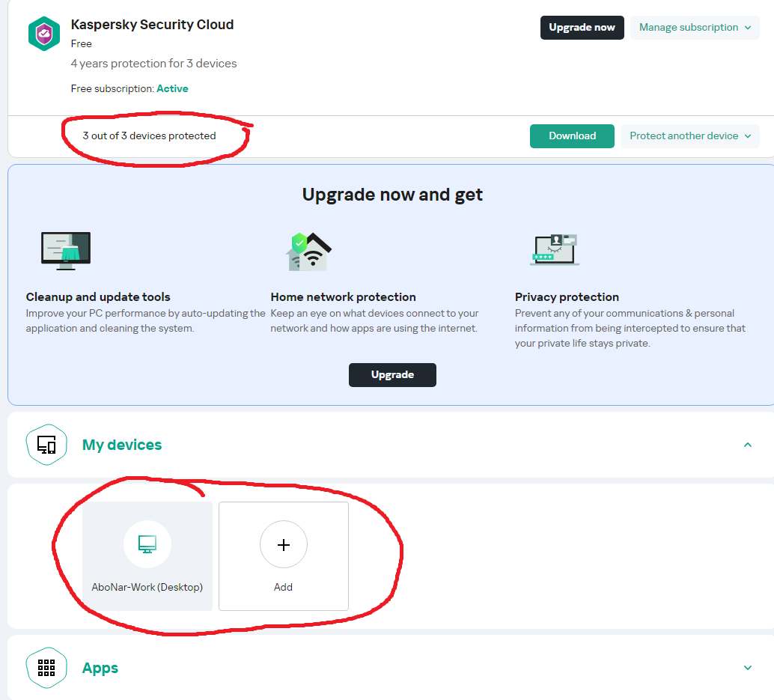This screenshot has height=700, width=774.
Task: Click the Upgrade button in promo banner
Action: coord(392,375)
